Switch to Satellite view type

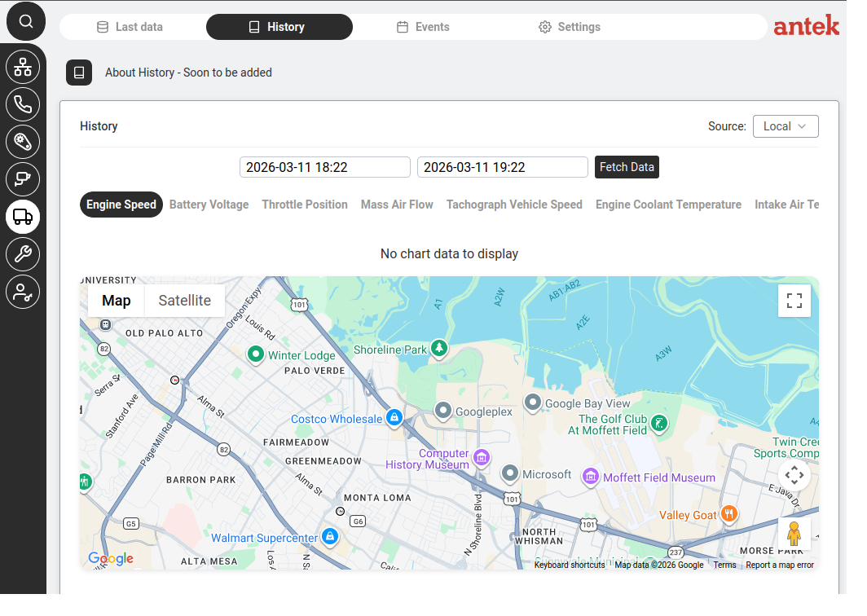coord(185,300)
